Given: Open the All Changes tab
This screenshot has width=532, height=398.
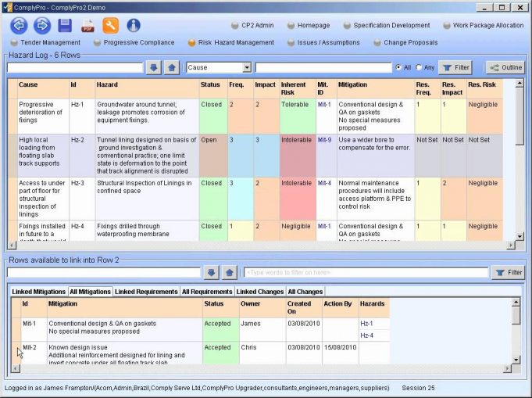Looking at the screenshot, I should click(x=305, y=292).
